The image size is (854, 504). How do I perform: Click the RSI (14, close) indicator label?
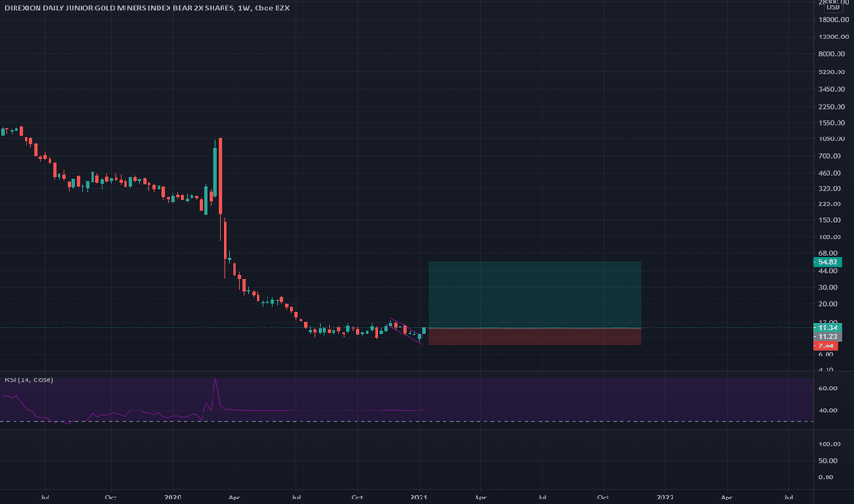click(29, 379)
